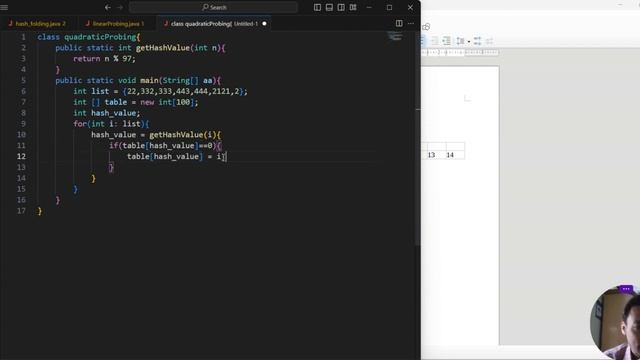Screen dimensions: 640x360
Task: Click the minimap in the editor
Action: (395, 37)
